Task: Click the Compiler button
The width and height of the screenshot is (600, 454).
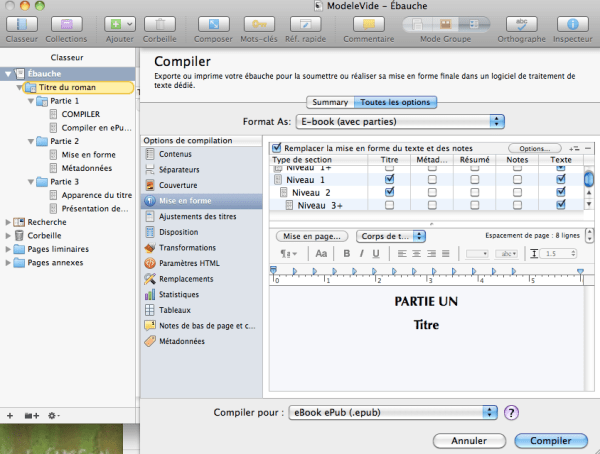Action: [x=550, y=440]
